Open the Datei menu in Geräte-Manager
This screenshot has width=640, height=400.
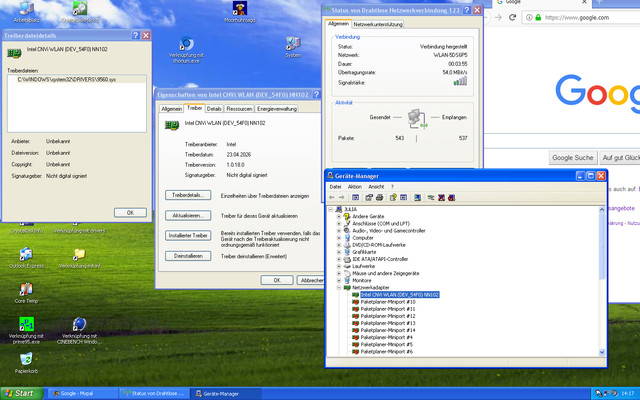(335, 187)
